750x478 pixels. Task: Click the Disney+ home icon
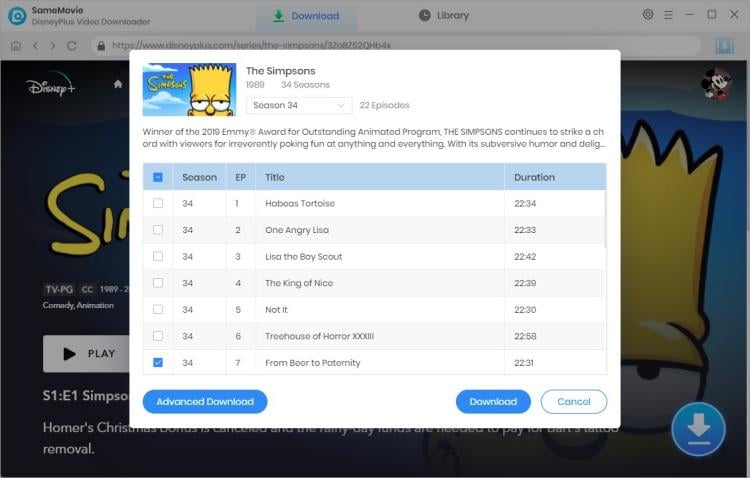coord(118,84)
